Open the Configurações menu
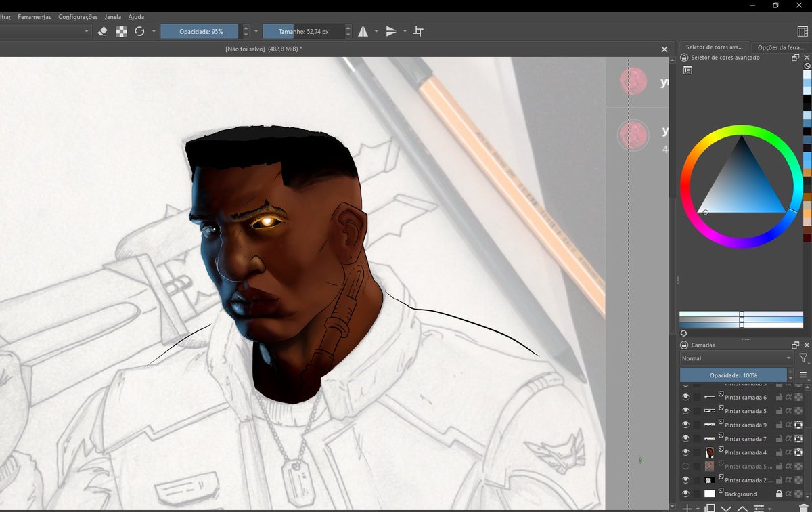This screenshot has width=812, height=512. click(78, 16)
